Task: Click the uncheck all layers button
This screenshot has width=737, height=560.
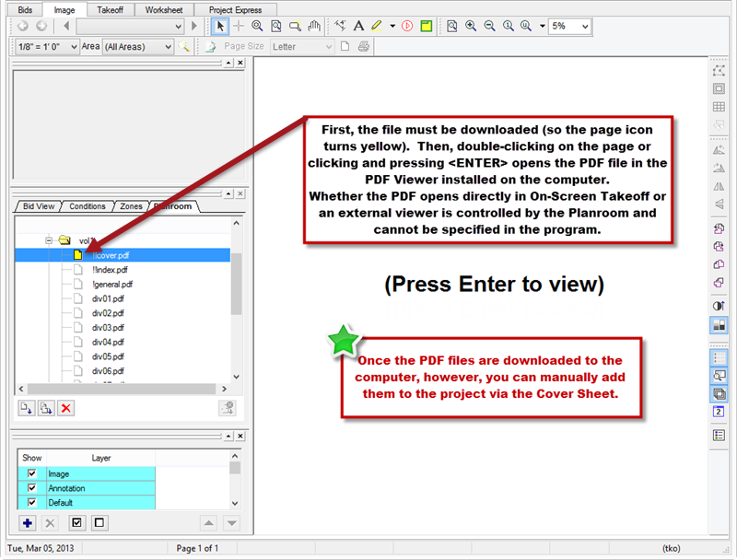Action: [99, 523]
